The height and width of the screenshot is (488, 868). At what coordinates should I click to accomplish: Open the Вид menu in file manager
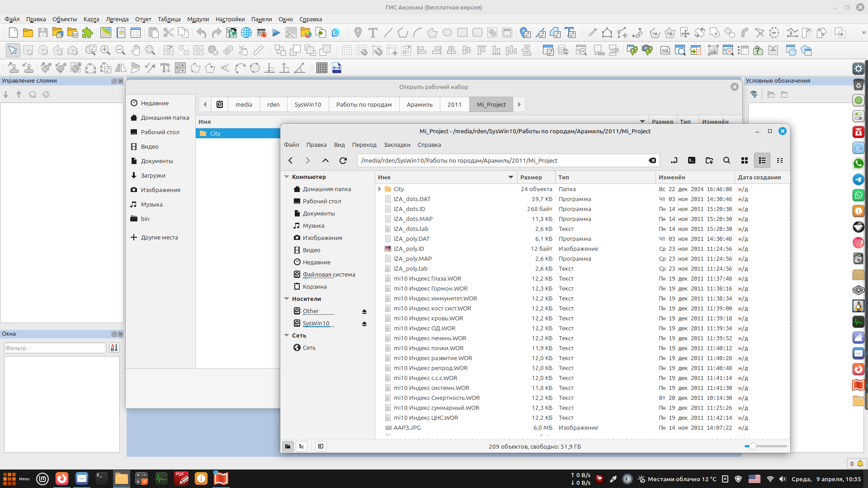(x=340, y=145)
